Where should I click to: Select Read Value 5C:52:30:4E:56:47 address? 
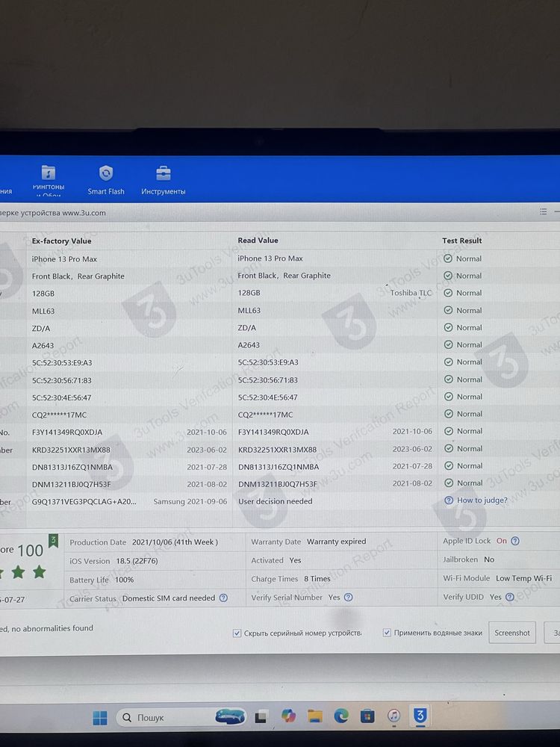tap(267, 397)
